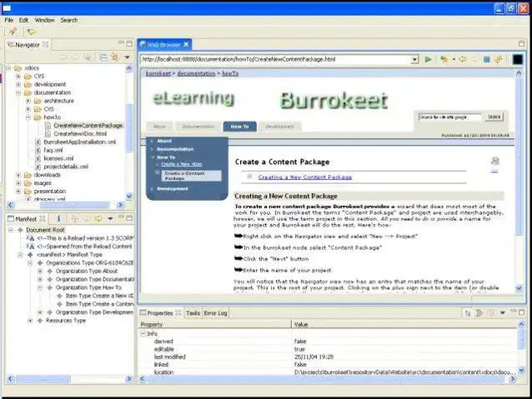Click the URL address field
The width and height of the screenshot is (532, 399).
(275, 59)
